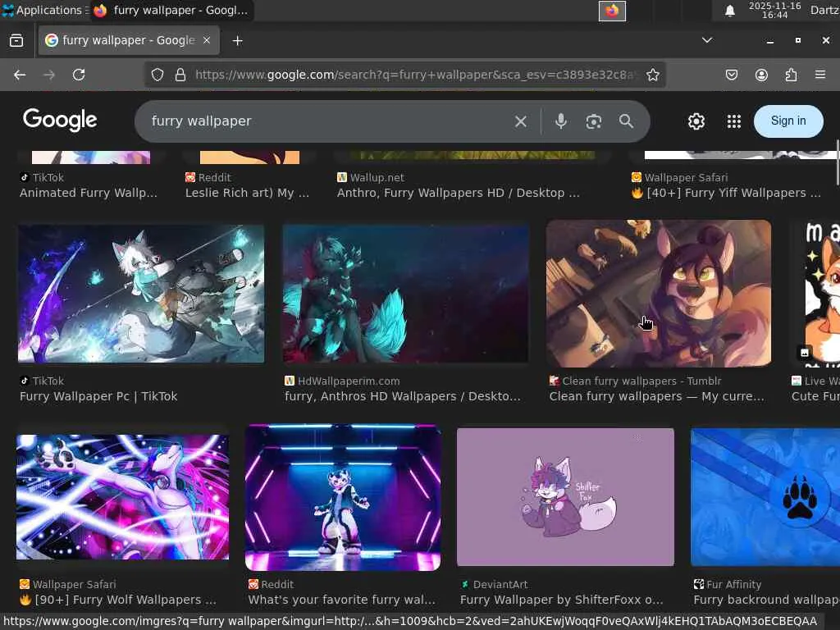Open 'Furry Wallpaper Pc | TikTok' link
The width and height of the screenshot is (840, 630).
click(98, 396)
